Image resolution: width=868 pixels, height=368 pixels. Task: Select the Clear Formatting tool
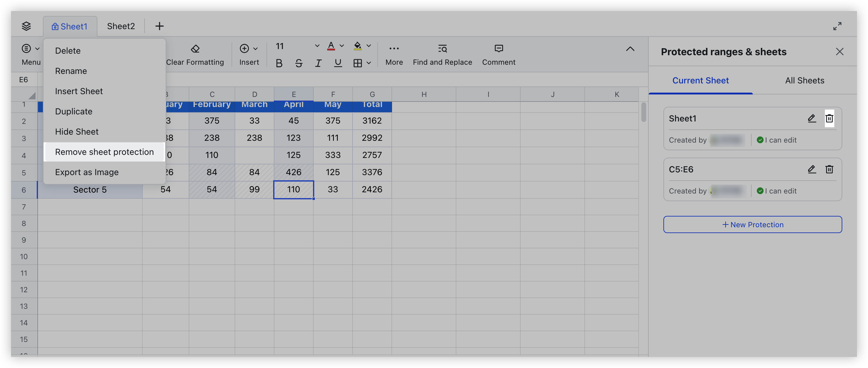[195, 54]
